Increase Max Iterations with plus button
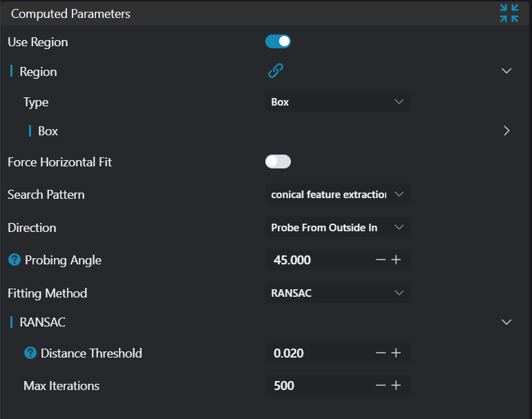The image size is (532, 419). (396, 385)
